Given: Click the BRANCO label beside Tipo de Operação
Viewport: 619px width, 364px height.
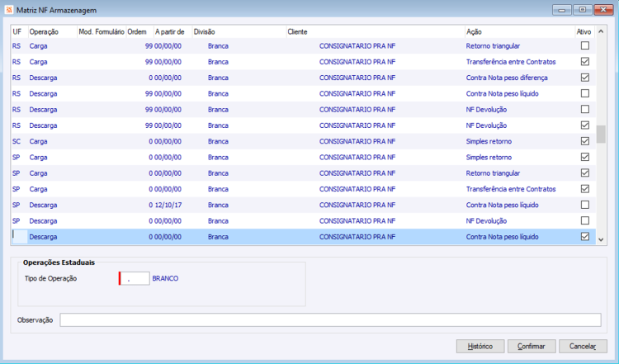Looking at the screenshot, I should coord(165,278).
